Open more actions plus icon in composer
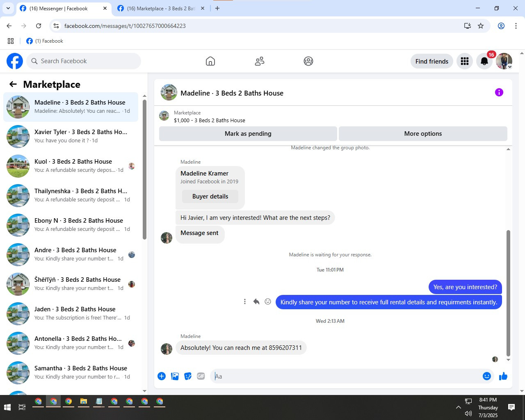This screenshot has width=525, height=420. 162,376
